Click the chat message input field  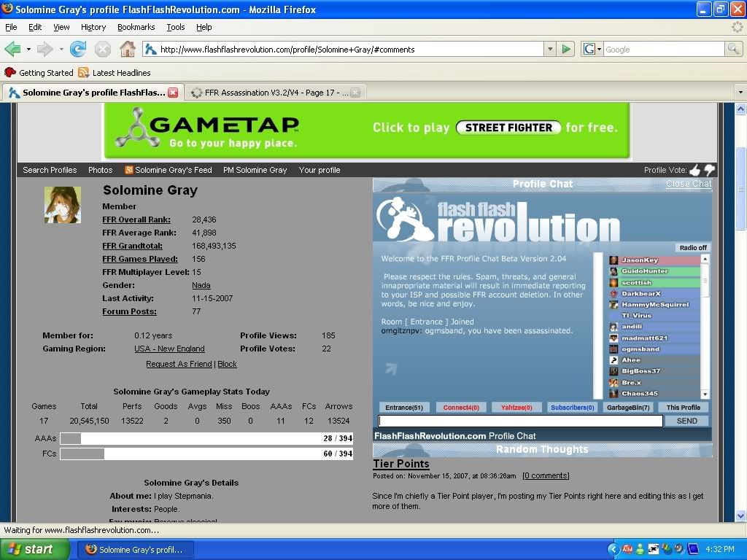coord(519,421)
